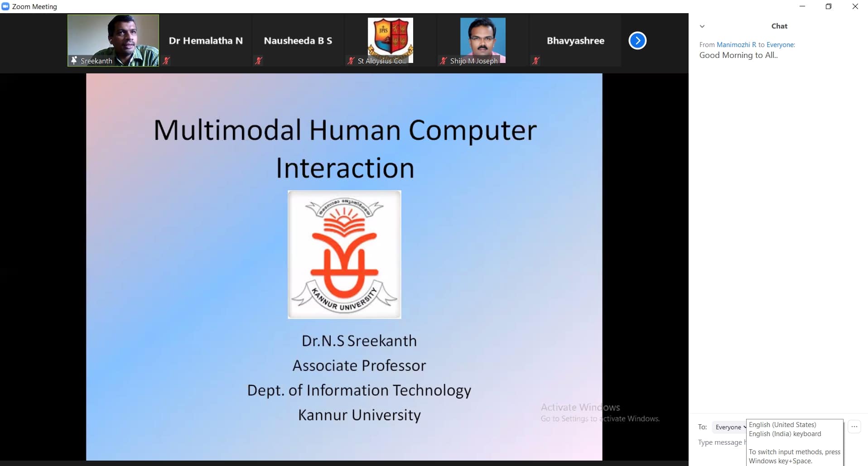Click the Type message input field

click(721, 442)
